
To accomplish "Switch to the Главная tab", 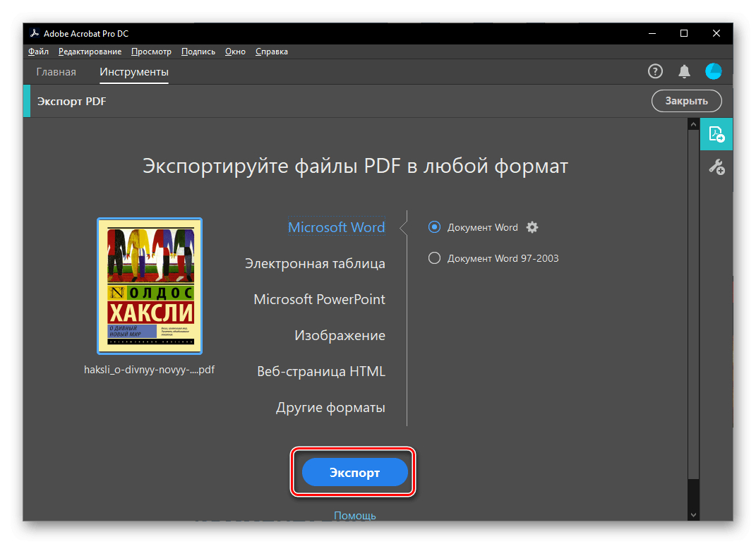I will click(56, 72).
